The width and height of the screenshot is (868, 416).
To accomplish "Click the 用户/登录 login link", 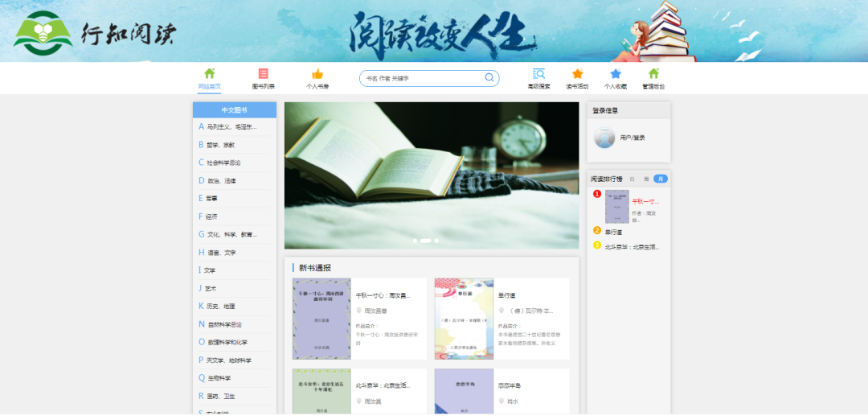I will coord(633,138).
